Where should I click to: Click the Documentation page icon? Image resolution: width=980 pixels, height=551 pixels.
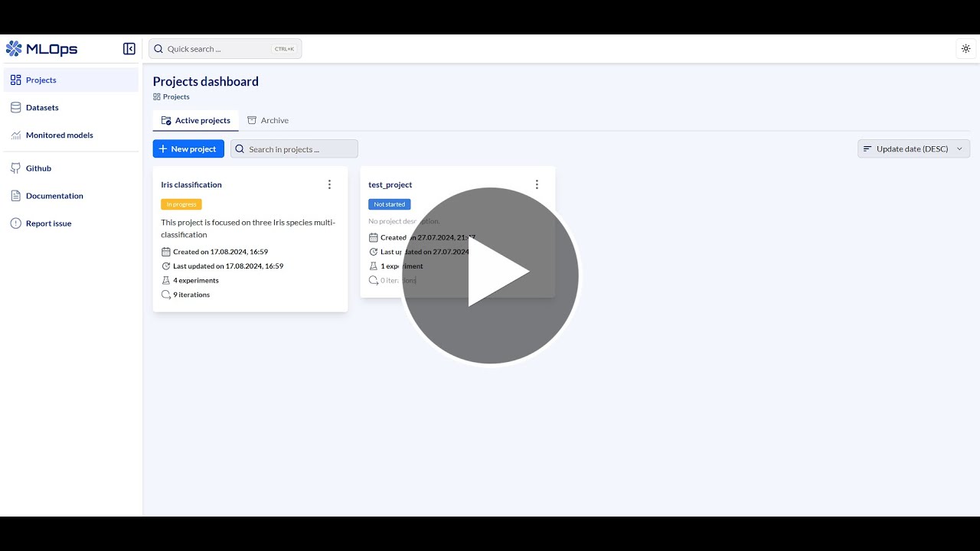click(x=16, y=196)
